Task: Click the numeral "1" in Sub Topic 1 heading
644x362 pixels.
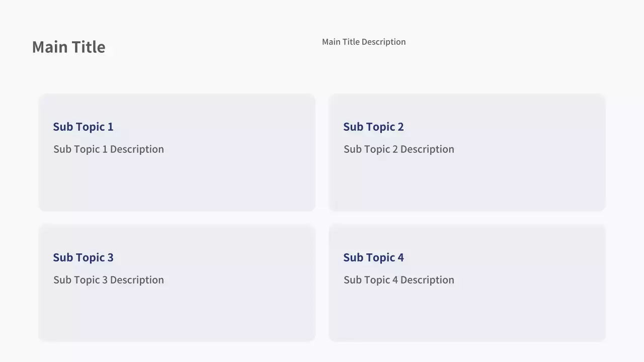Action: pyautogui.click(x=111, y=127)
